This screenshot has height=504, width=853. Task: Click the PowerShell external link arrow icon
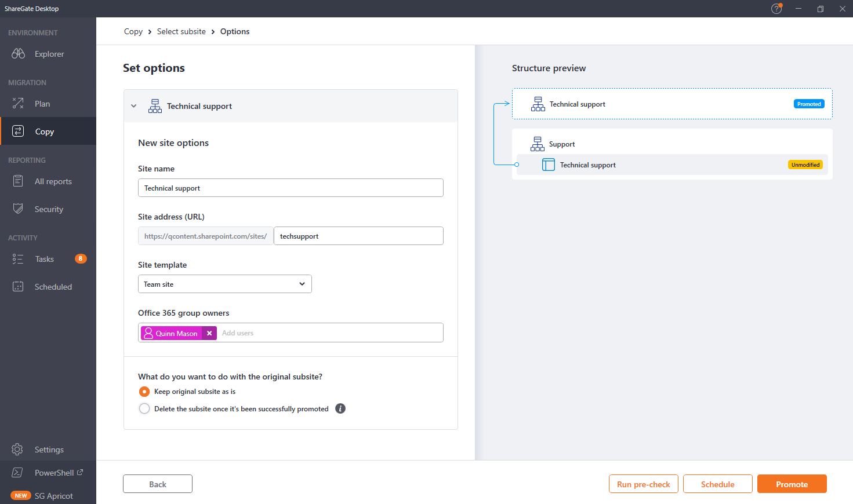(80, 472)
